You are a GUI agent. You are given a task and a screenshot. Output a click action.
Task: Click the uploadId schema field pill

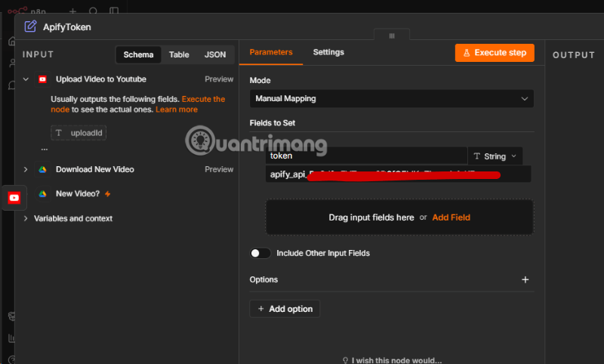click(79, 133)
